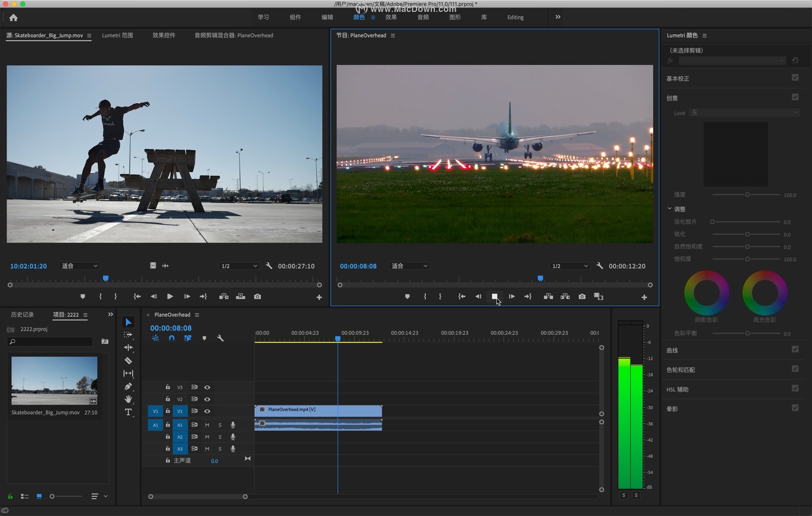Click the Home icon
This screenshot has height=516, width=812.
[x=13, y=18]
